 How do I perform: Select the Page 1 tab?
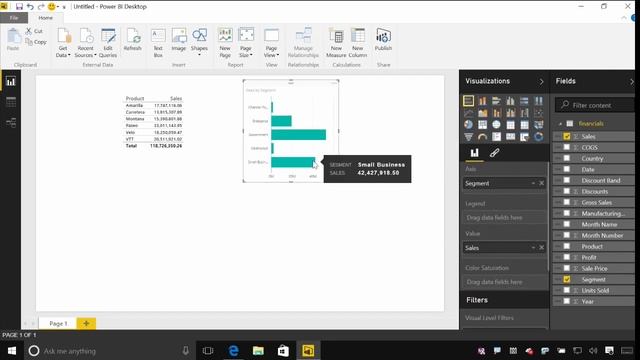click(58, 323)
